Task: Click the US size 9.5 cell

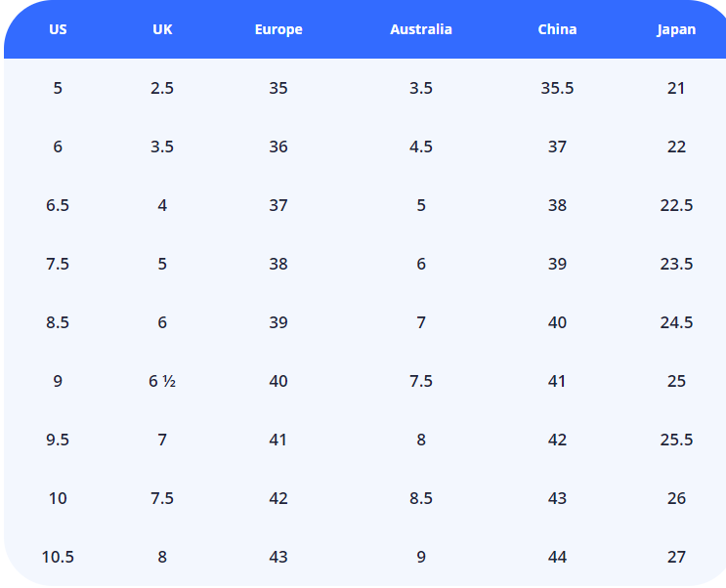Action: [58, 440]
